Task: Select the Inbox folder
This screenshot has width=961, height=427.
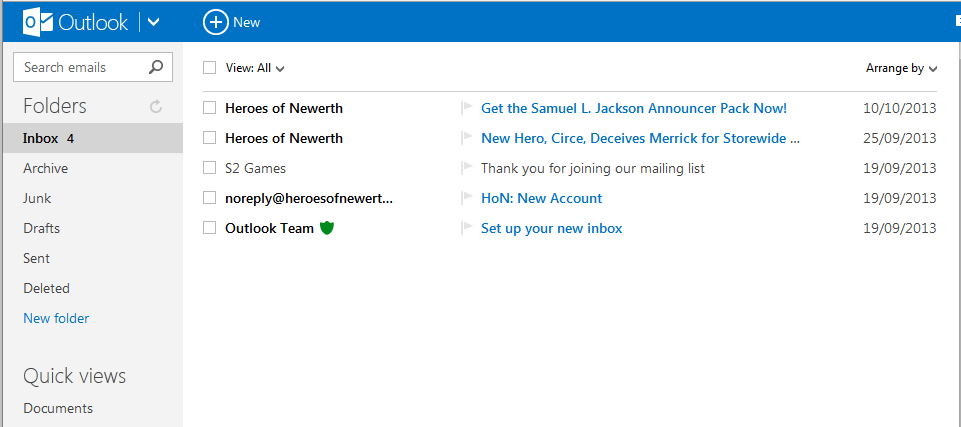Action: point(93,138)
